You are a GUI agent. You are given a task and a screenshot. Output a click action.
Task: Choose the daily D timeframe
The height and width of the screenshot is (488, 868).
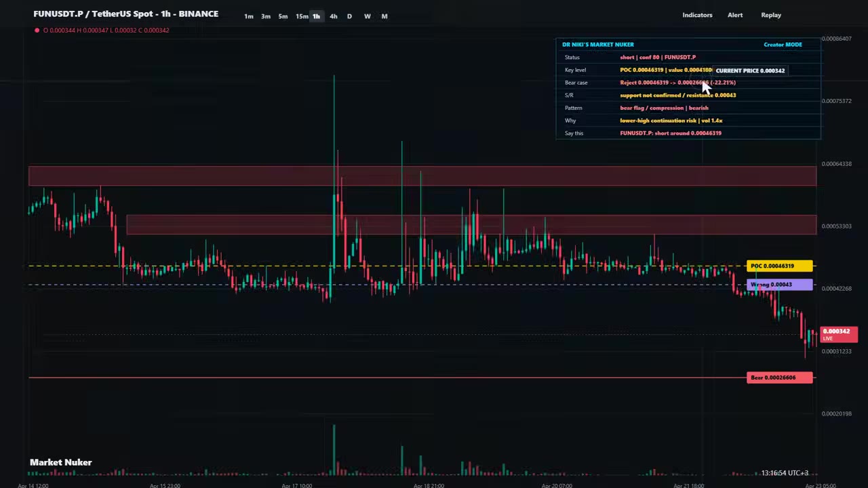pos(349,16)
